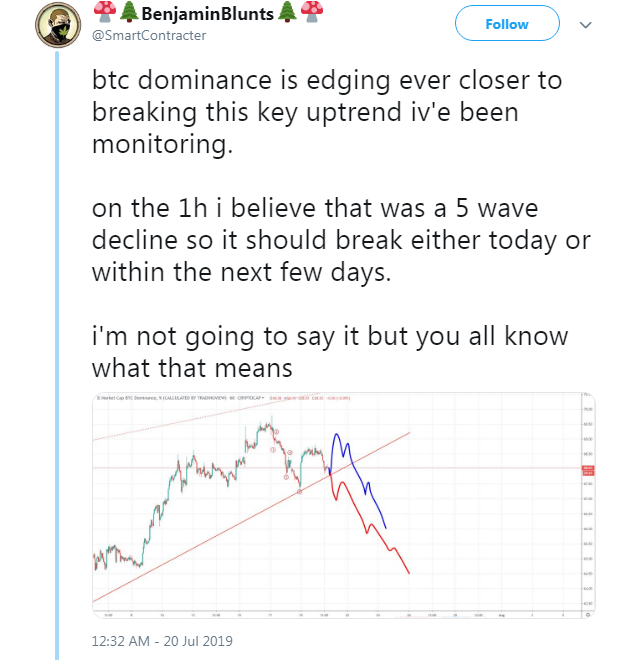Click the red current price label on chart axis
Screen dimensions: 629x660
pos(587,468)
